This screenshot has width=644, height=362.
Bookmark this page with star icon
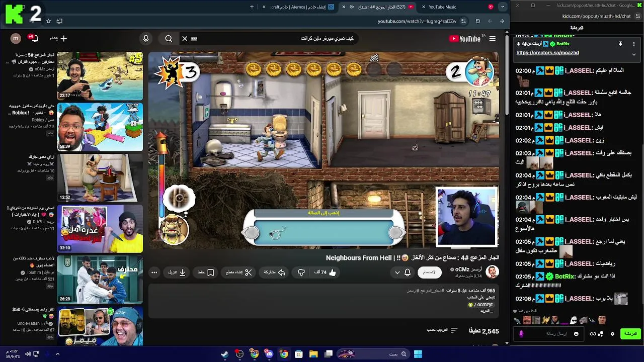pyautogui.click(x=48, y=21)
